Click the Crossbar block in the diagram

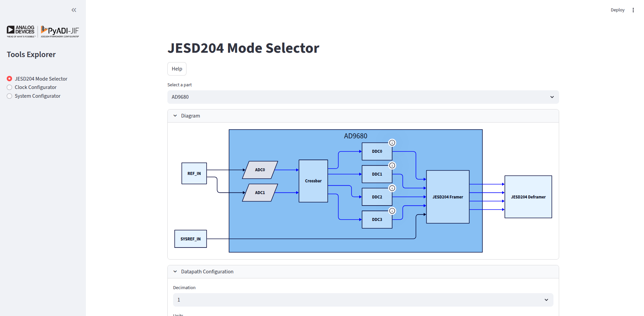point(313,181)
